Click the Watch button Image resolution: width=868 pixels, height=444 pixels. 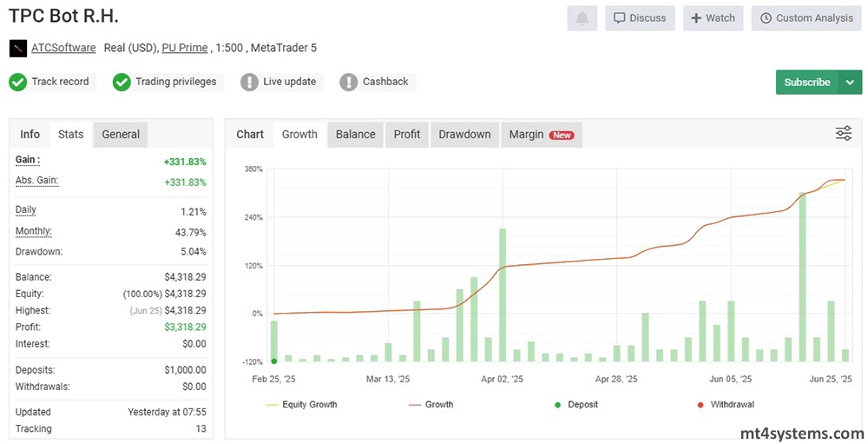pos(713,18)
